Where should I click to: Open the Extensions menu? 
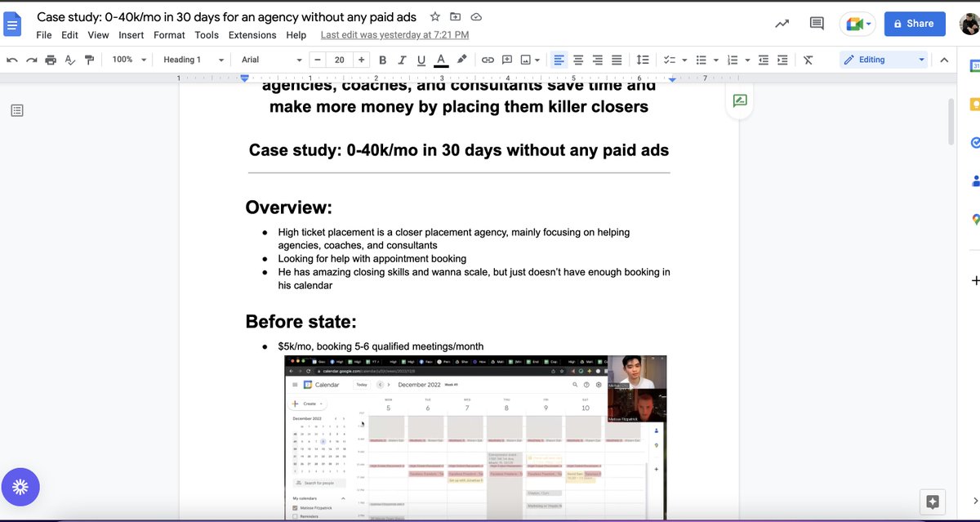coord(252,35)
